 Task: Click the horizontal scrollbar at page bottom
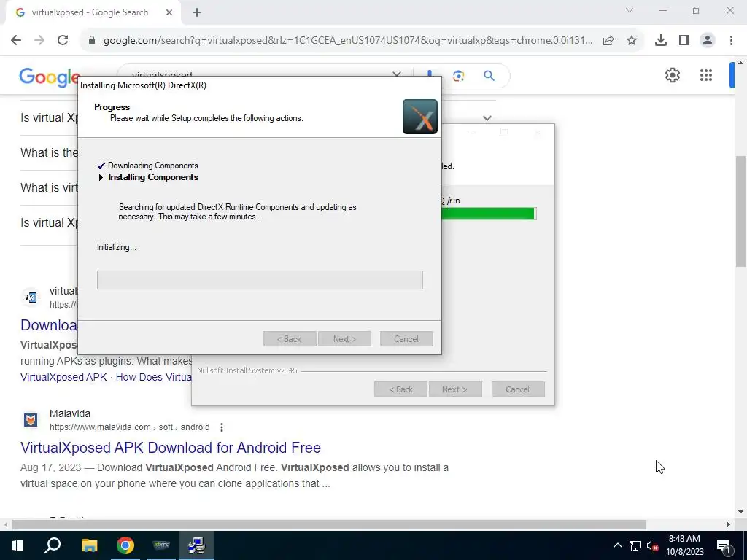[x=329, y=525]
